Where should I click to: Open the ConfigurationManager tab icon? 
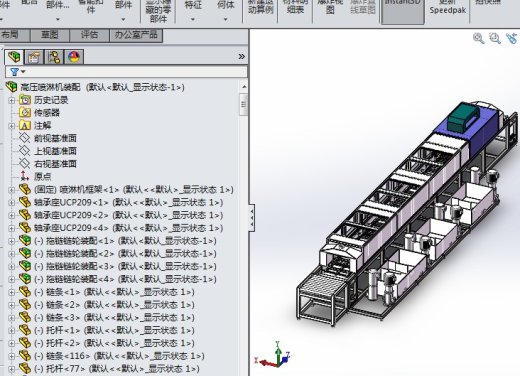pos(54,57)
